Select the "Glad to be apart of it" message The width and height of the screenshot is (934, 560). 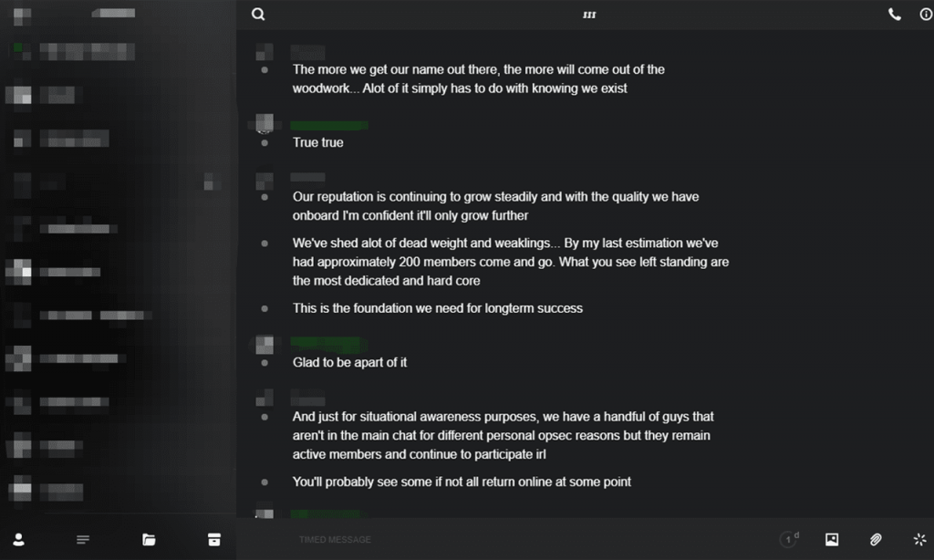349,363
